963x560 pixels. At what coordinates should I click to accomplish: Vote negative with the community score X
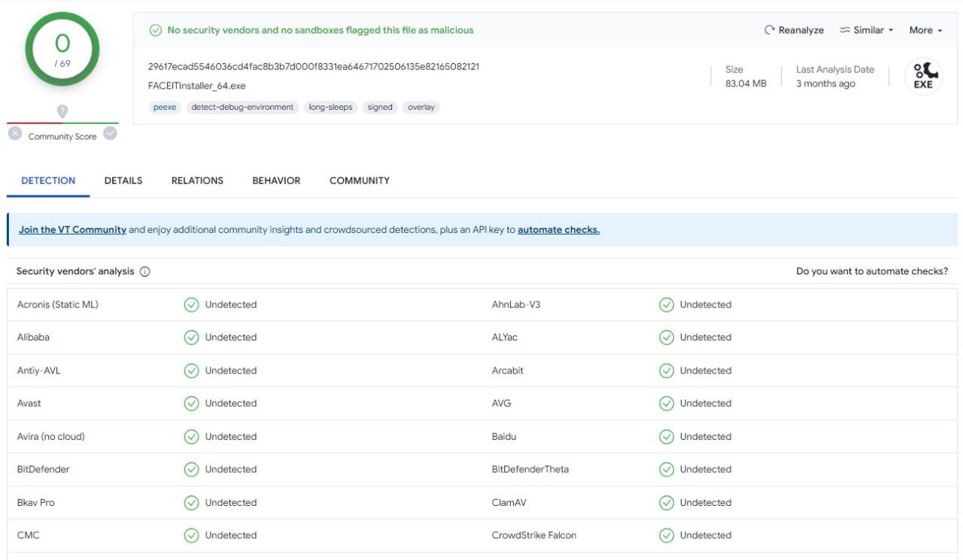tap(15, 134)
